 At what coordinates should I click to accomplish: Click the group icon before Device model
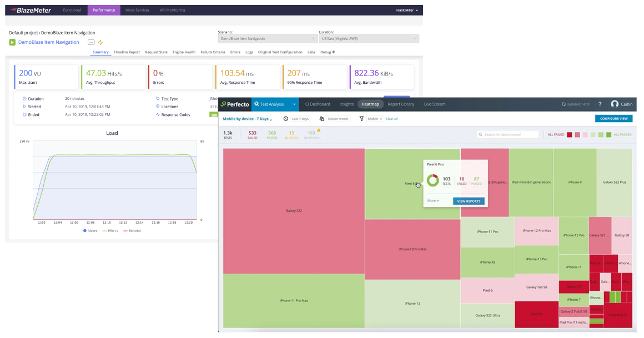(x=321, y=119)
